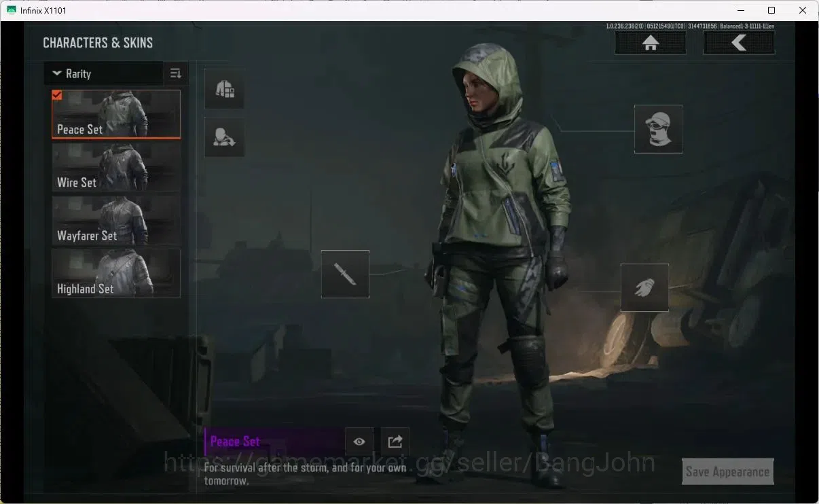Select the Wire Set skin
819x504 pixels.
[116, 167]
